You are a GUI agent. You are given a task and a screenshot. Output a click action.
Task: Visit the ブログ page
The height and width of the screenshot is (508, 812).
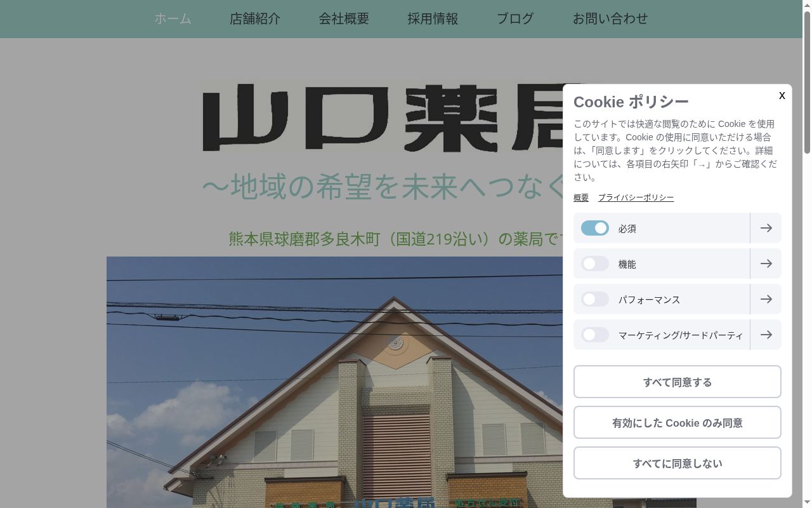tap(515, 18)
